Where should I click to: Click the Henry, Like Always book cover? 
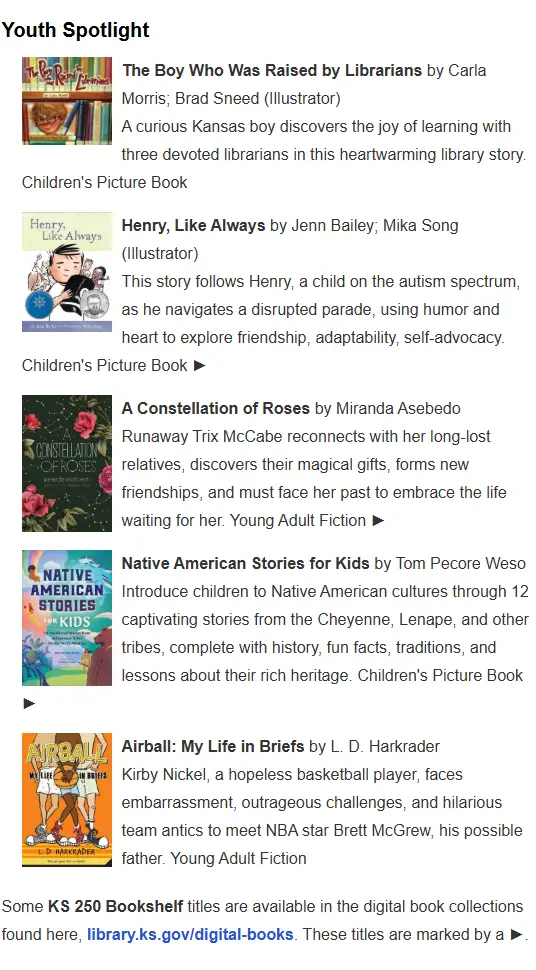coord(67,272)
